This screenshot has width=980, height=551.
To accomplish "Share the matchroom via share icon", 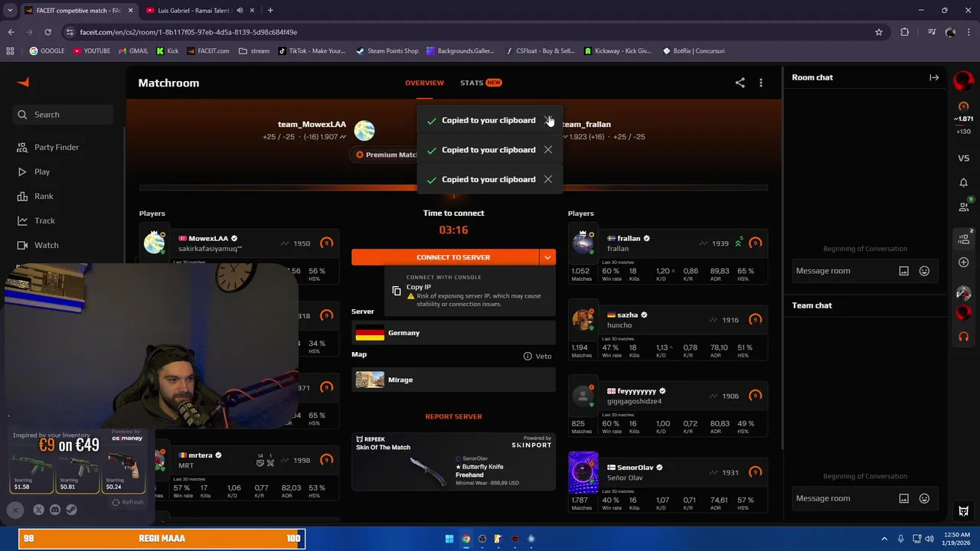I will click(x=740, y=83).
